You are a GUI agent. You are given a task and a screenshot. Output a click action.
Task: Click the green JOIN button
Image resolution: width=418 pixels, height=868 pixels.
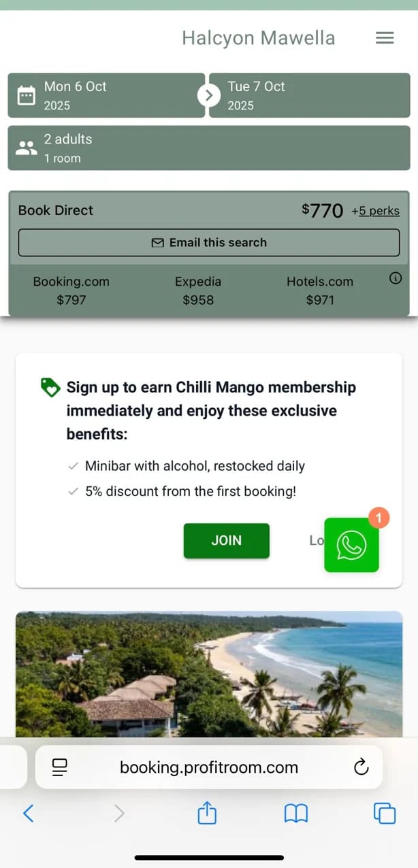(x=227, y=541)
